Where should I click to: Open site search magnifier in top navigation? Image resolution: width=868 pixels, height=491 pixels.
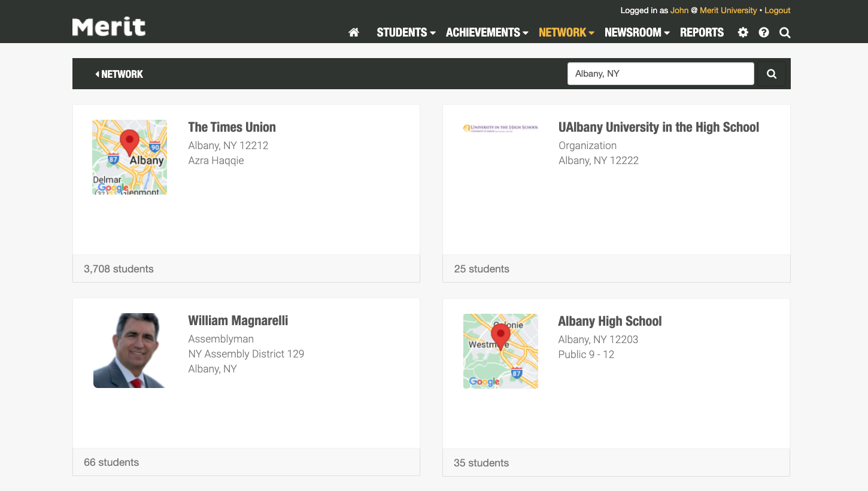coord(785,32)
